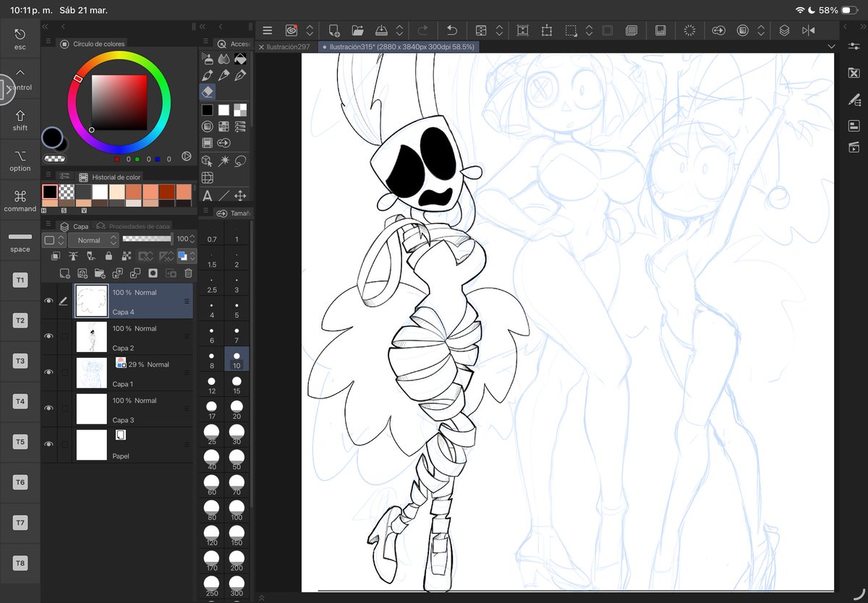The image size is (868, 603).
Task: Tick the checkbox beside Capa 1
Action: point(64,372)
